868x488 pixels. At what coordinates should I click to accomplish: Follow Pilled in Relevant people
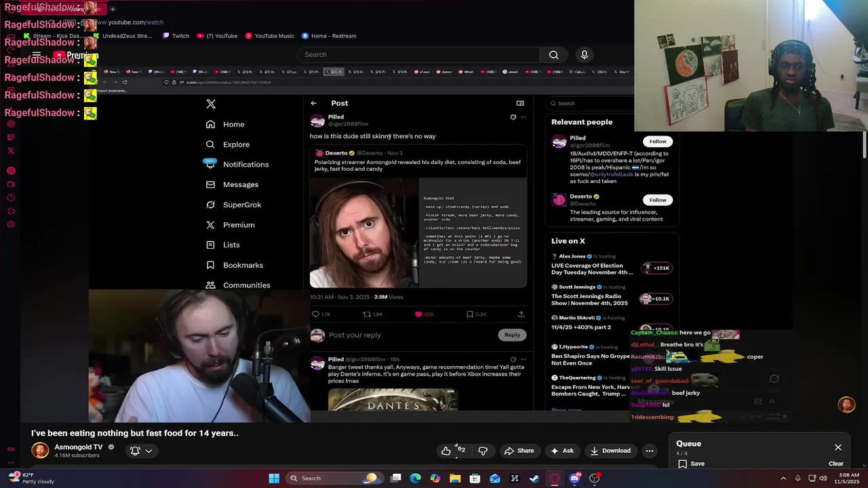[658, 142]
